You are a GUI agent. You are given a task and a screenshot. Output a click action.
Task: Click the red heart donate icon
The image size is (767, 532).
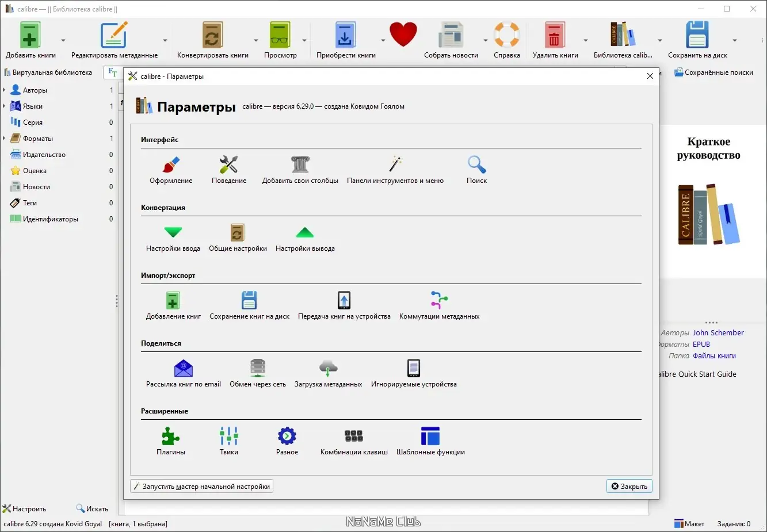[403, 35]
